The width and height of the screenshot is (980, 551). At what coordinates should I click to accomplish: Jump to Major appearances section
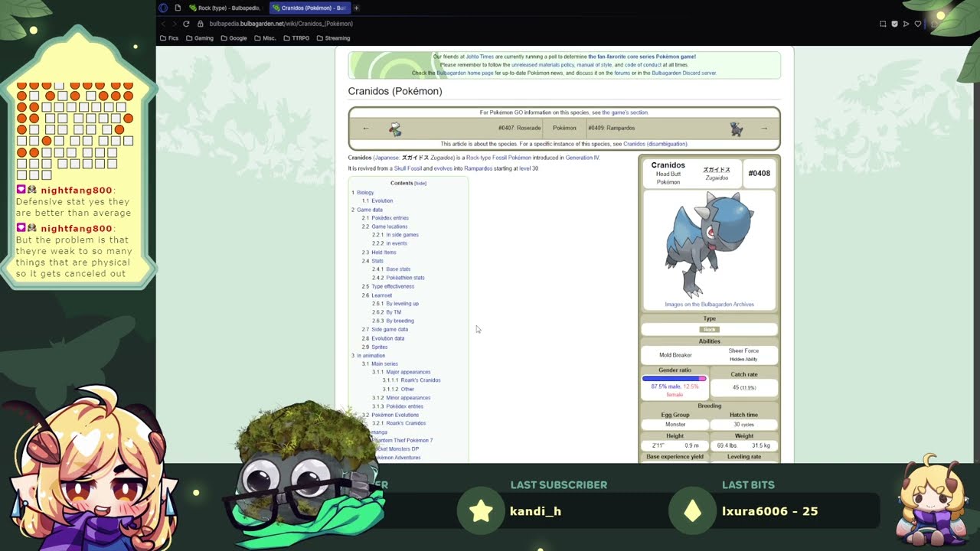pyautogui.click(x=408, y=372)
